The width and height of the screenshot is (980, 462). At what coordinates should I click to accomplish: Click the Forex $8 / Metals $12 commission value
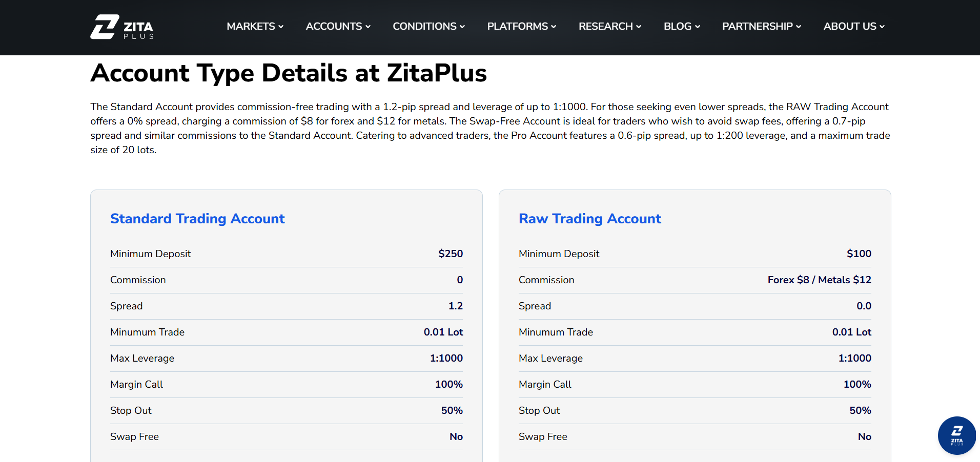pyautogui.click(x=820, y=280)
